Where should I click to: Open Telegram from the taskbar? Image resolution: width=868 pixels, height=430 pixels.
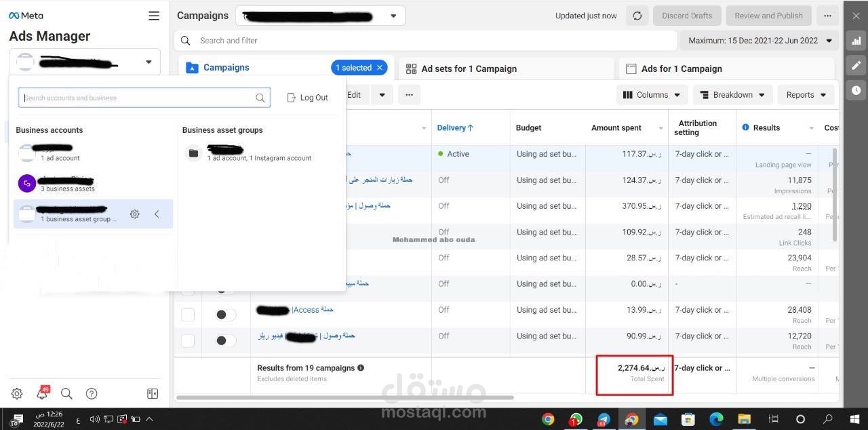click(604, 419)
